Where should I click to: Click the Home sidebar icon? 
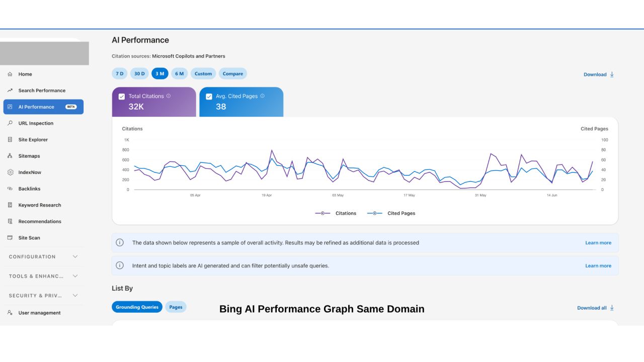[x=10, y=74]
